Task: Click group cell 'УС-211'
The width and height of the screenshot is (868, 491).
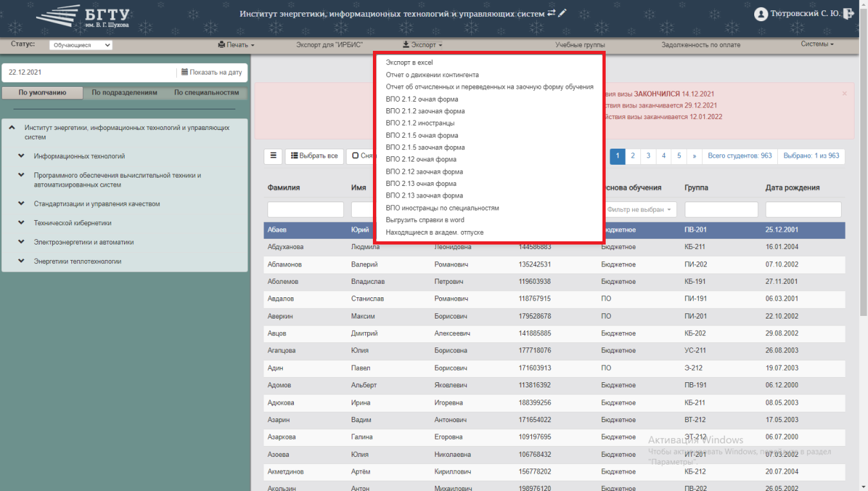Action: point(695,351)
